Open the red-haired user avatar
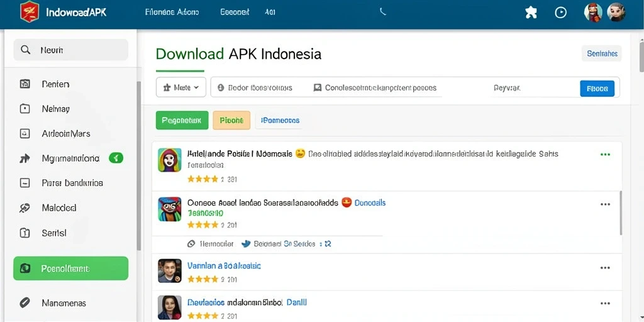644x322 pixels. tap(593, 12)
